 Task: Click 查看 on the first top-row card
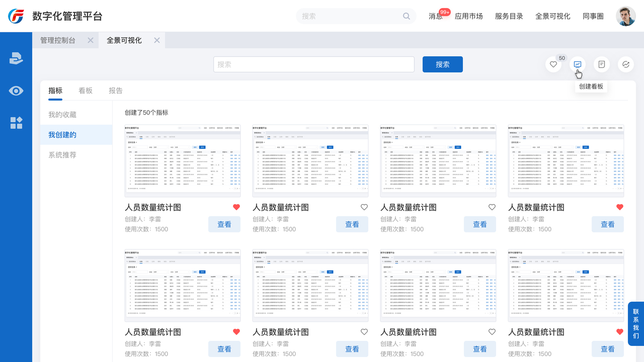tap(224, 224)
